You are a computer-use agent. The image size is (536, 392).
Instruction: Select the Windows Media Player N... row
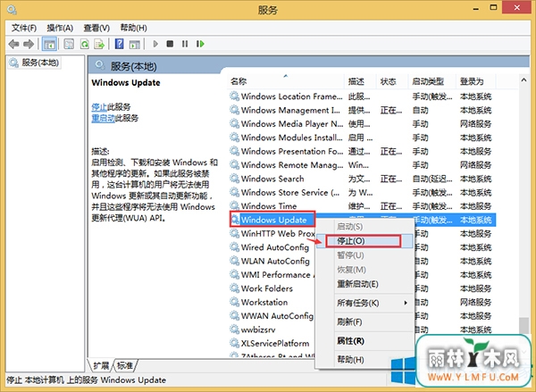[362, 124]
